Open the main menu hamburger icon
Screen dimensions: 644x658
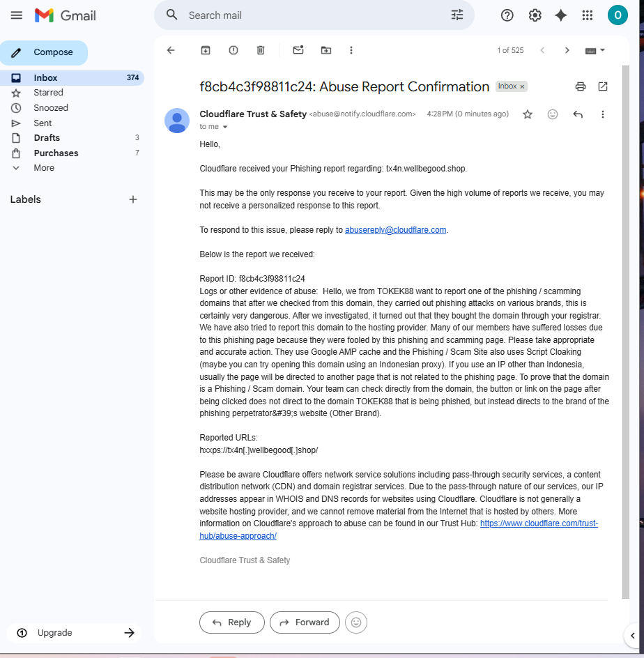pyautogui.click(x=16, y=15)
